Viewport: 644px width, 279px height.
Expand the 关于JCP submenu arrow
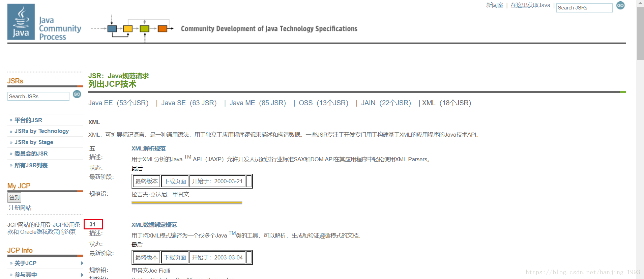82,263
